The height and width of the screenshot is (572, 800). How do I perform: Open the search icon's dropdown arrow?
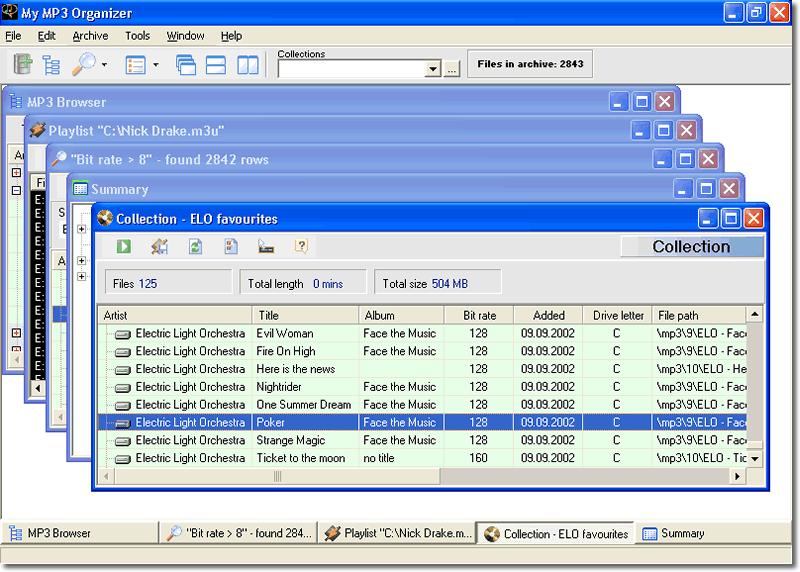[105, 65]
